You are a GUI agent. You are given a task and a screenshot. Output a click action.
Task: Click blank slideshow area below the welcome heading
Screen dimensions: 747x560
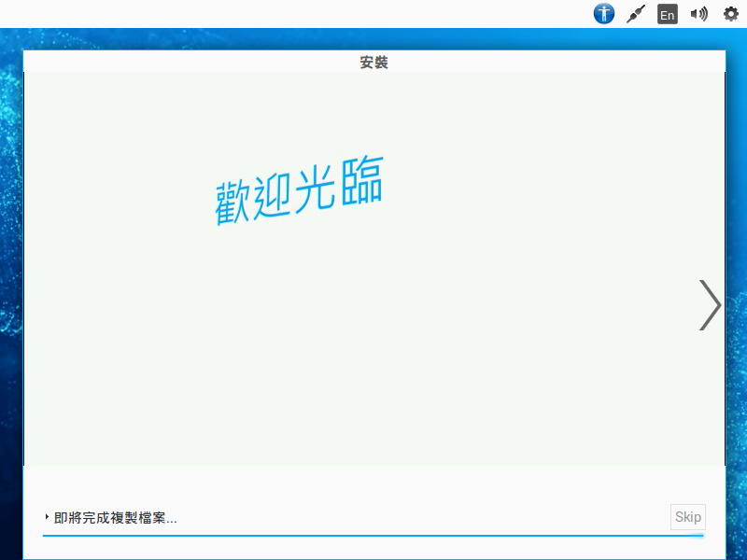[373, 355]
